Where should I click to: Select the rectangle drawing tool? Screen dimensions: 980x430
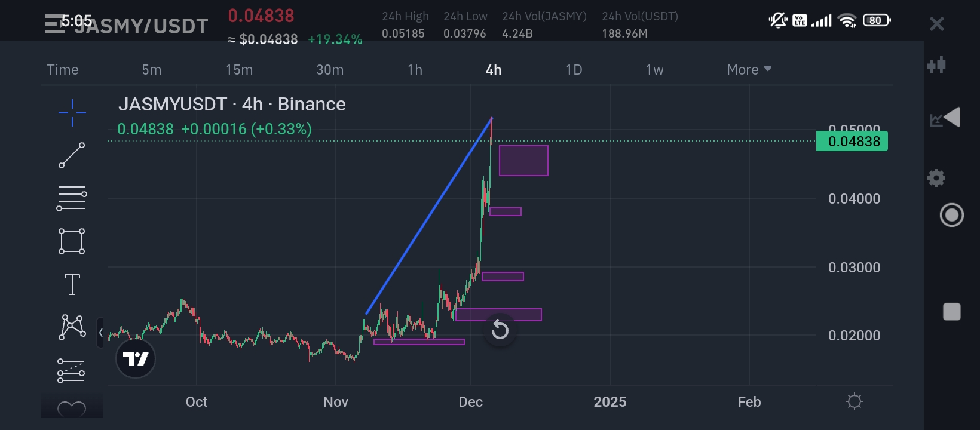coord(72,241)
